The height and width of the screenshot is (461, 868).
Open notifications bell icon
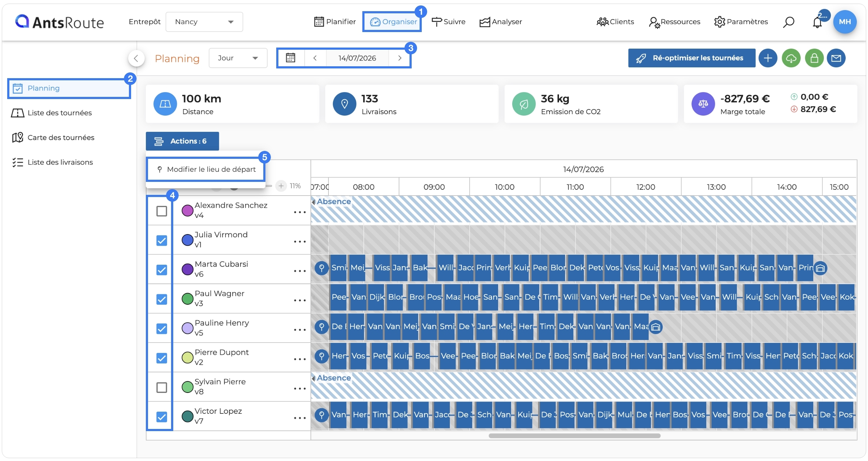[x=817, y=22]
